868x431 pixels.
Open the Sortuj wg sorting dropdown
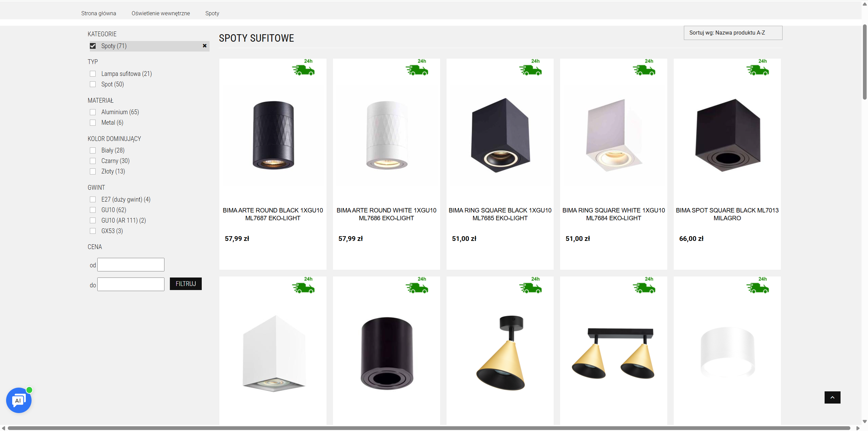tap(733, 33)
